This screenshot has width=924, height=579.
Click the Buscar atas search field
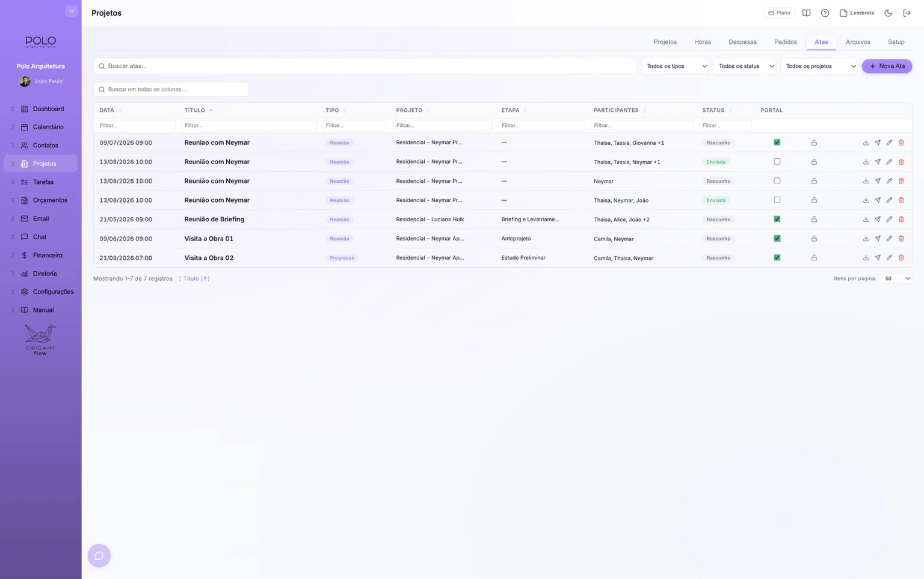coord(365,66)
